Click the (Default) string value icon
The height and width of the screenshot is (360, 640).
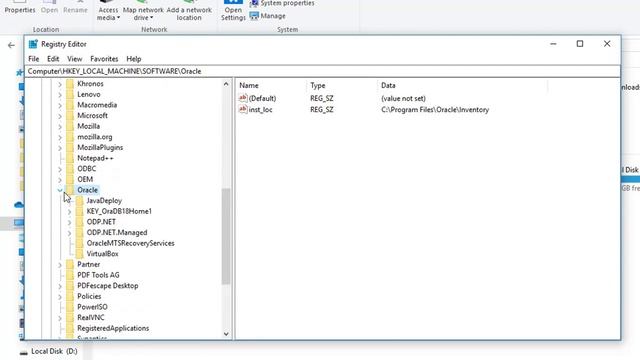coord(243,98)
